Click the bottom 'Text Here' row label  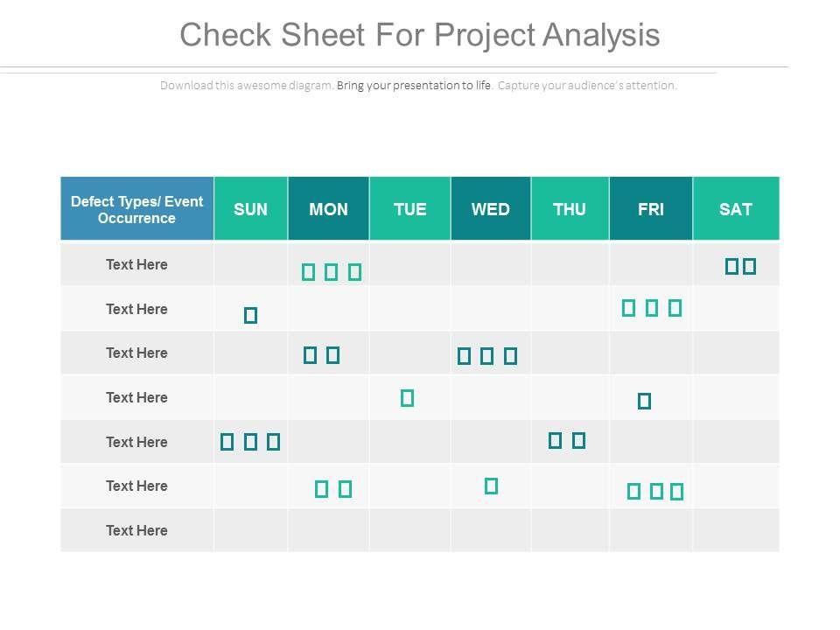click(x=136, y=530)
